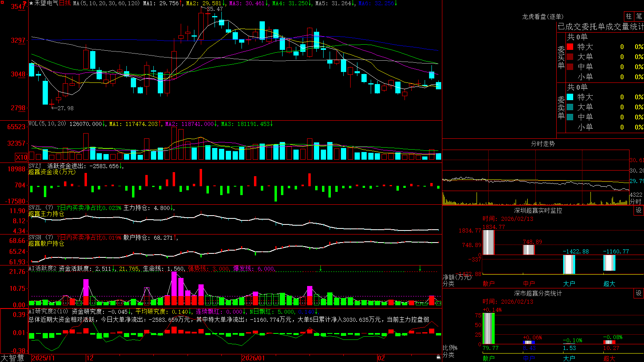Click 3547 price axis label
Screen dimensions: 644x362
click(17, 6)
